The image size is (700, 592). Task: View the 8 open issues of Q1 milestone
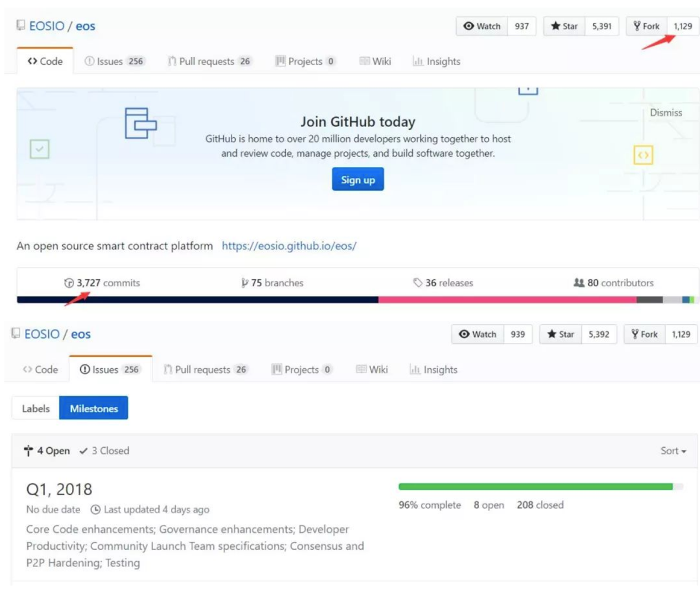(x=489, y=505)
